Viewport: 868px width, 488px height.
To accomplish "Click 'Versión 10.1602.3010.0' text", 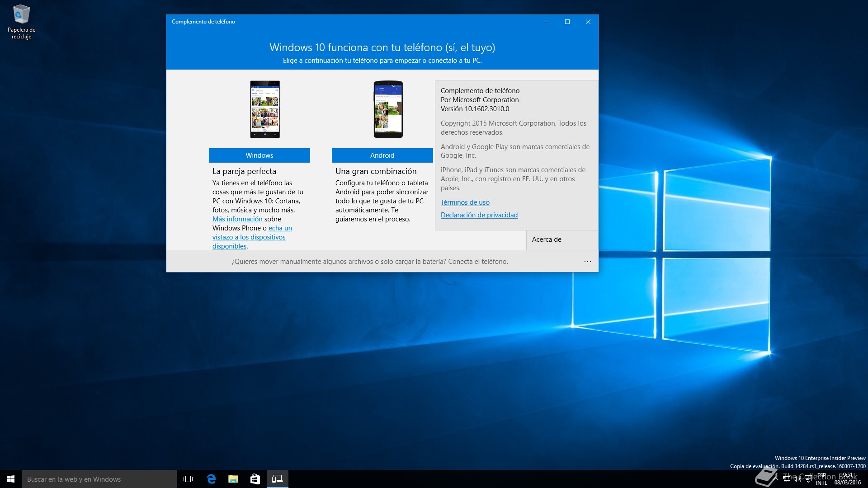I will pyautogui.click(x=475, y=109).
